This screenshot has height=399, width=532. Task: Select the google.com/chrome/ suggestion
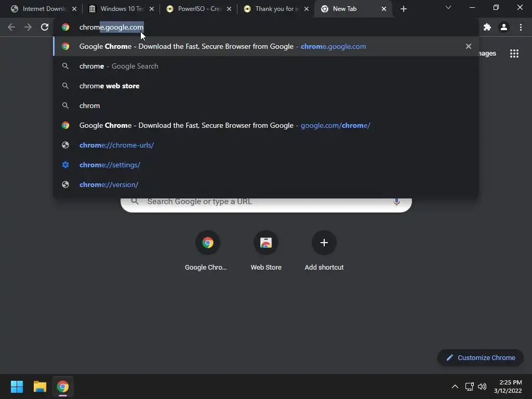(x=265, y=125)
